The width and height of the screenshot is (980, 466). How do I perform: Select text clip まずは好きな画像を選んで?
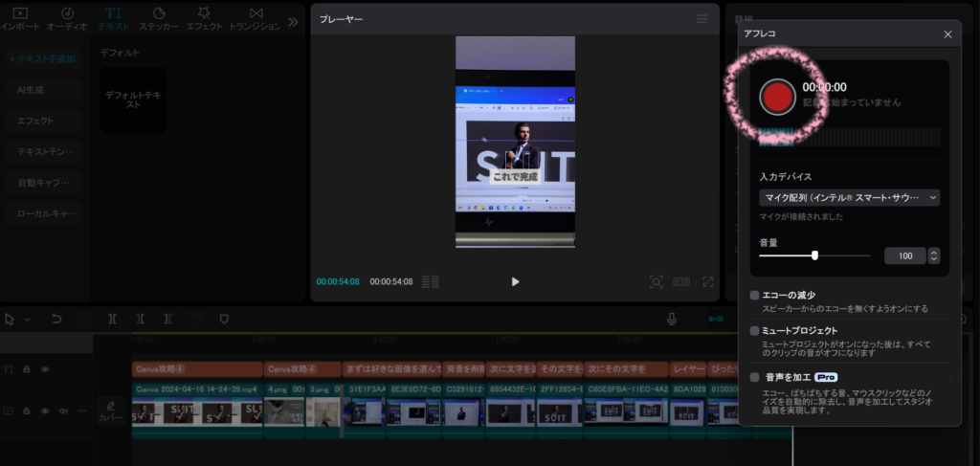391,369
